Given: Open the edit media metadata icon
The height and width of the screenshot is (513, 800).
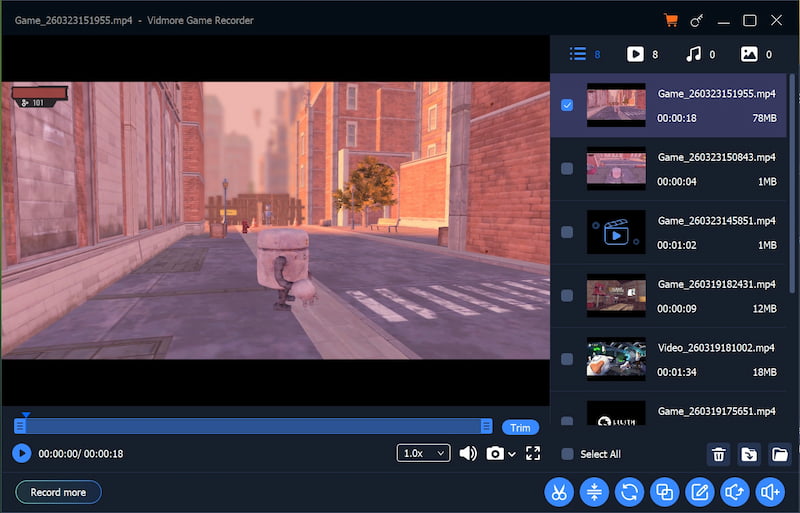Looking at the screenshot, I should click(x=699, y=492).
